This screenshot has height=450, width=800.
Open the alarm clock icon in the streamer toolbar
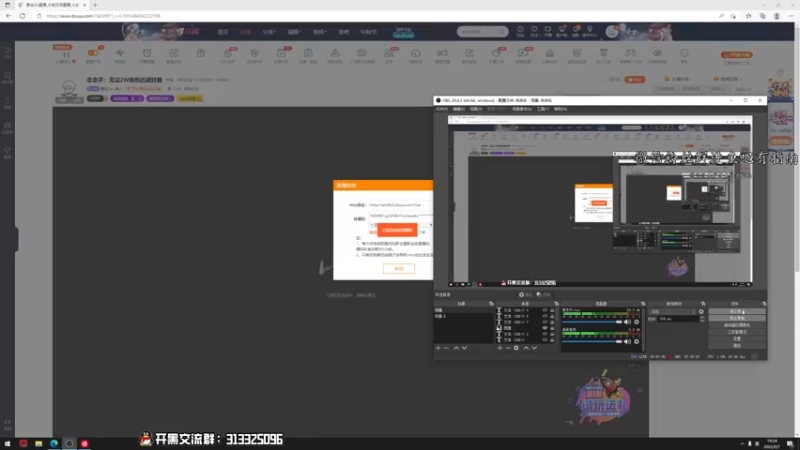[147, 53]
